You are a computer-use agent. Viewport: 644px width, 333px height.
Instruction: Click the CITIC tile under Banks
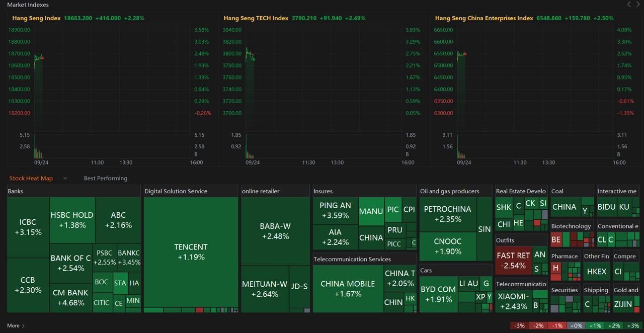(102, 303)
